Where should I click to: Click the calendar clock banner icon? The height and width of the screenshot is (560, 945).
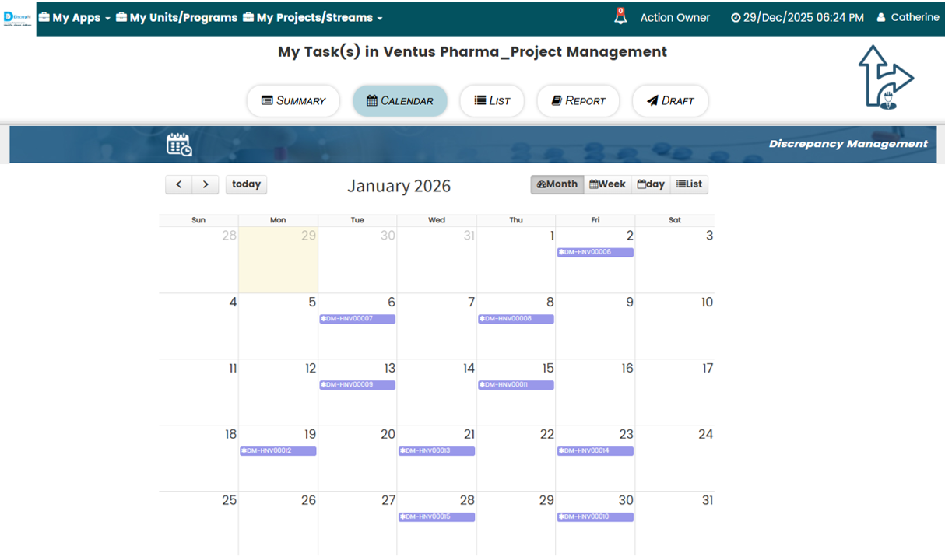coord(179,145)
